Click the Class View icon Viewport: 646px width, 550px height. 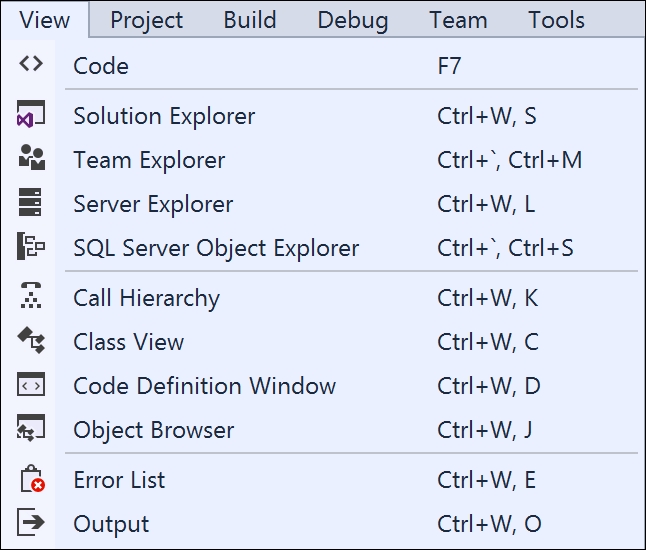click(x=31, y=340)
